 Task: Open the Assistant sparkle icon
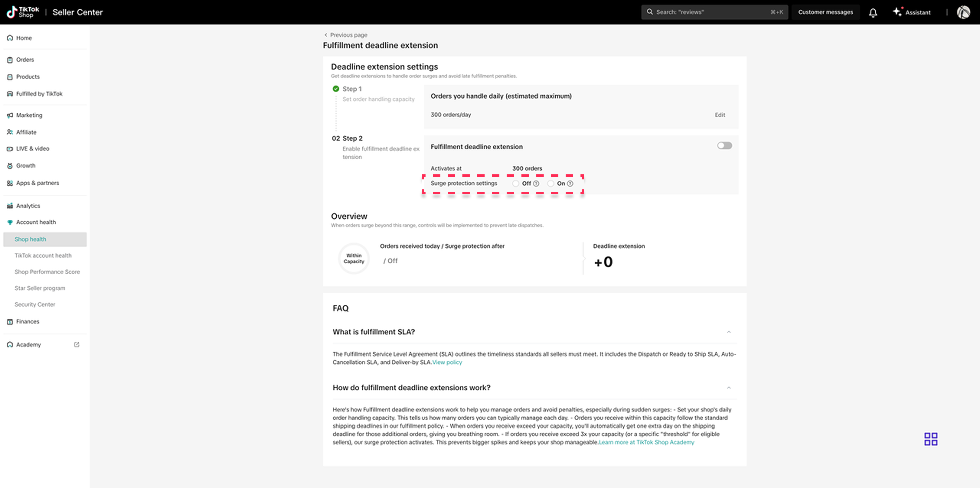pyautogui.click(x=897, y=12)
